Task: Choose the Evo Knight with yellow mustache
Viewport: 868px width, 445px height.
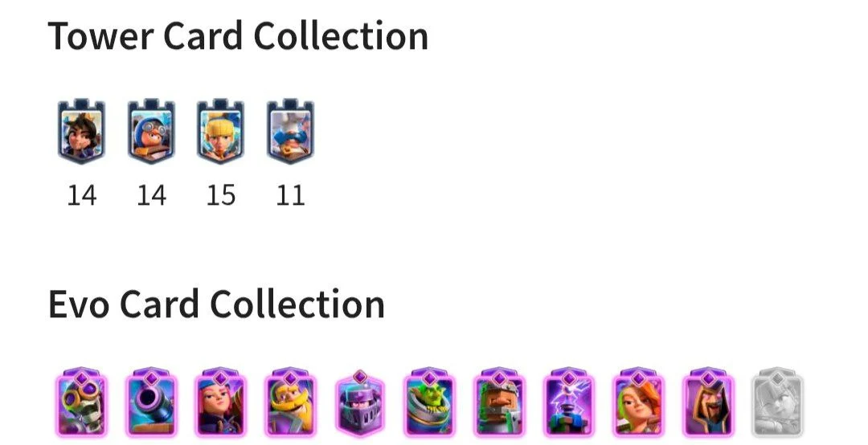Action: tap(290, 402)
